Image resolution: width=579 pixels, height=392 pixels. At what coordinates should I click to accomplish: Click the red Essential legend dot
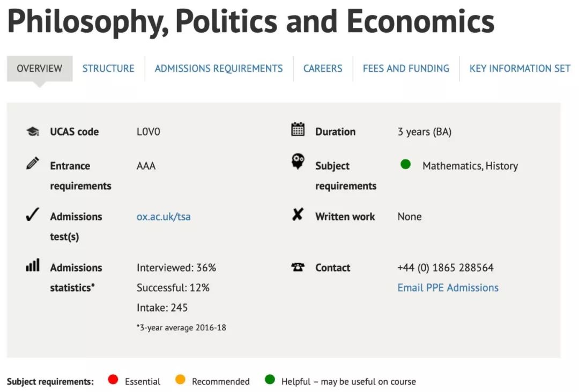point(113,380)
